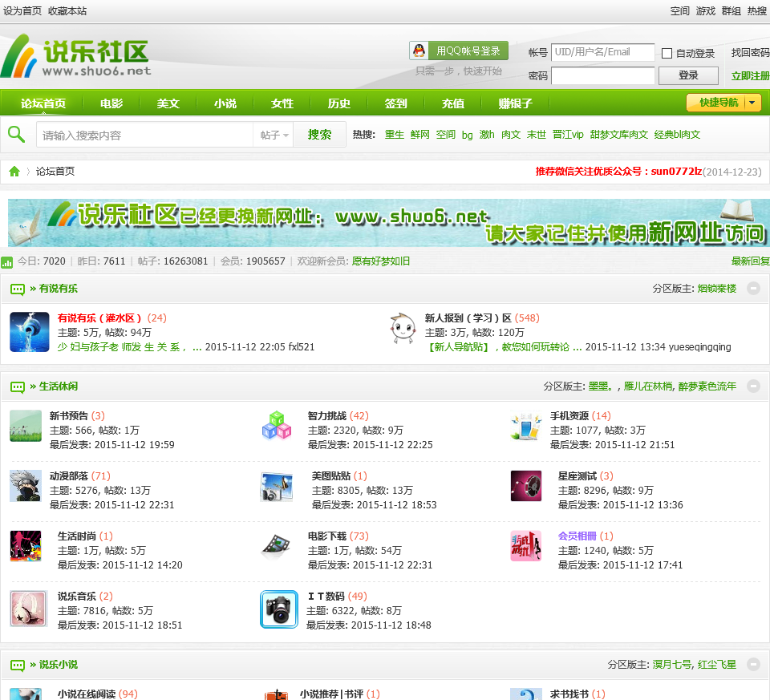Open 新人报到 cartoon face forum icon
Screen dimensions: 770x700
403,329
